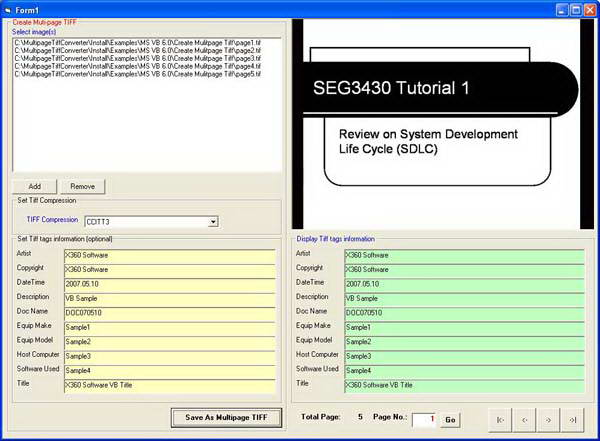Edit the yellow Doc Name field
The image size is (600, 441).
[x=170, y=313]
